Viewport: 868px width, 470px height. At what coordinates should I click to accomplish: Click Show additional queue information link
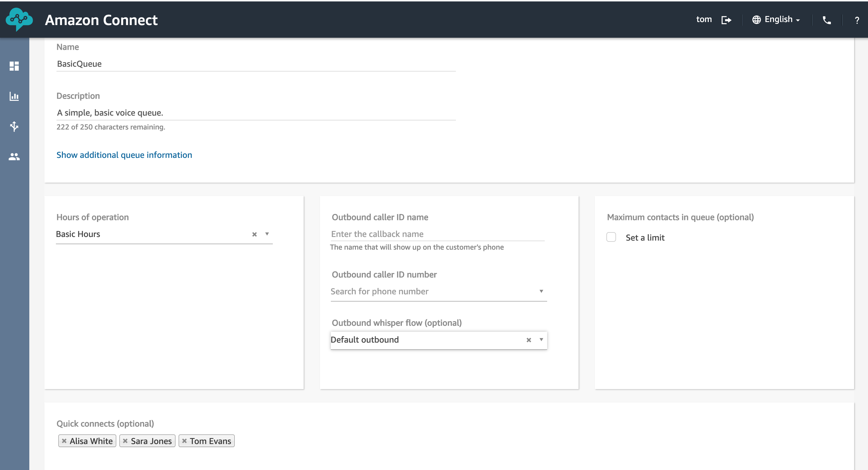coord(124,155)
